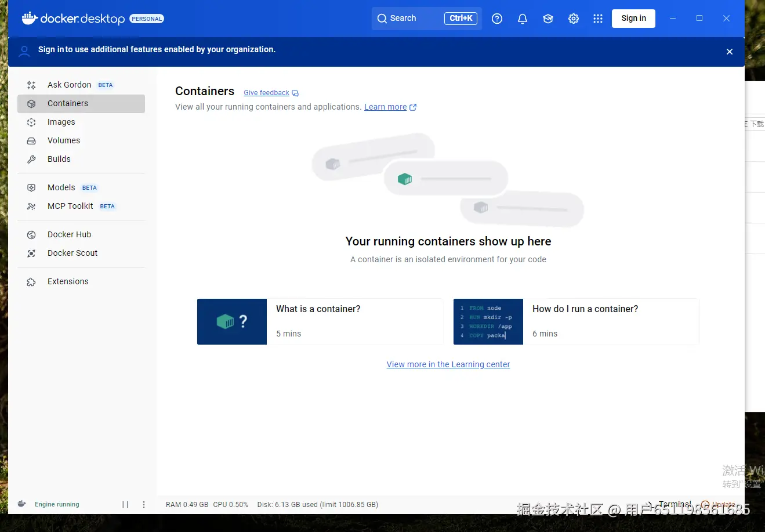Screen dimensions: 765x532
Task: Open Docker Scout in sidebar
Action: 81,253
